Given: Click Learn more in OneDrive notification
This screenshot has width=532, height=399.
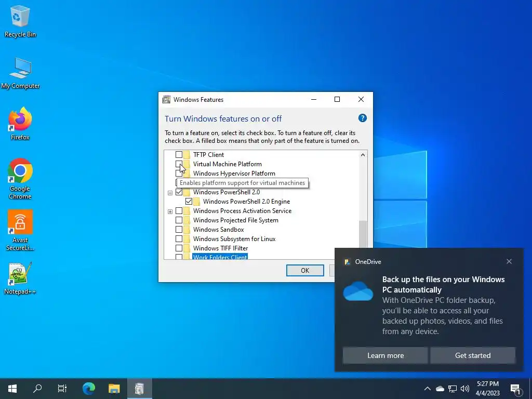Looking at the screenshot, I should click(385, 355).
